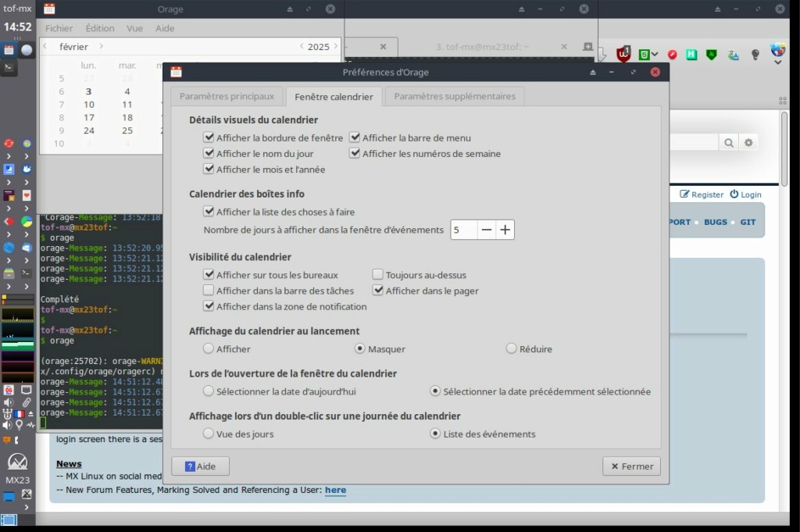Click the paperclip clipboard icon in the side panel
The image size is (800, 532).
coord(27,402)
